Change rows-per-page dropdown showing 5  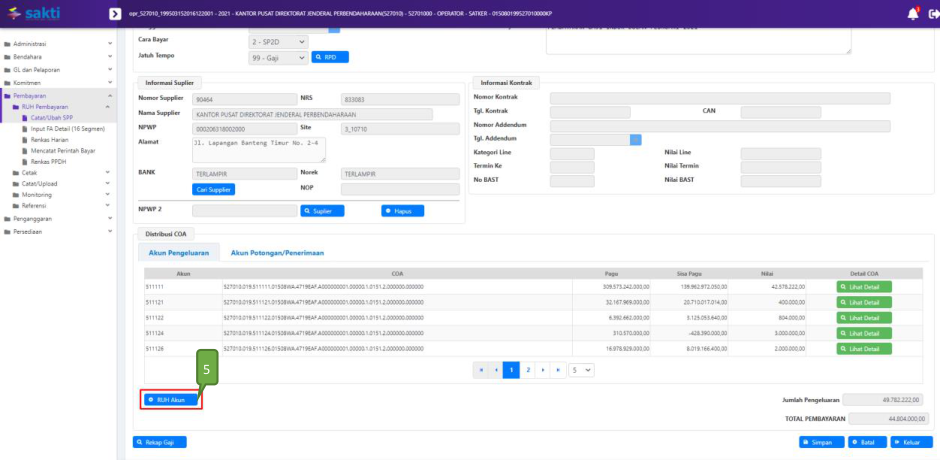pyautogui.click(x=581, y=369)
